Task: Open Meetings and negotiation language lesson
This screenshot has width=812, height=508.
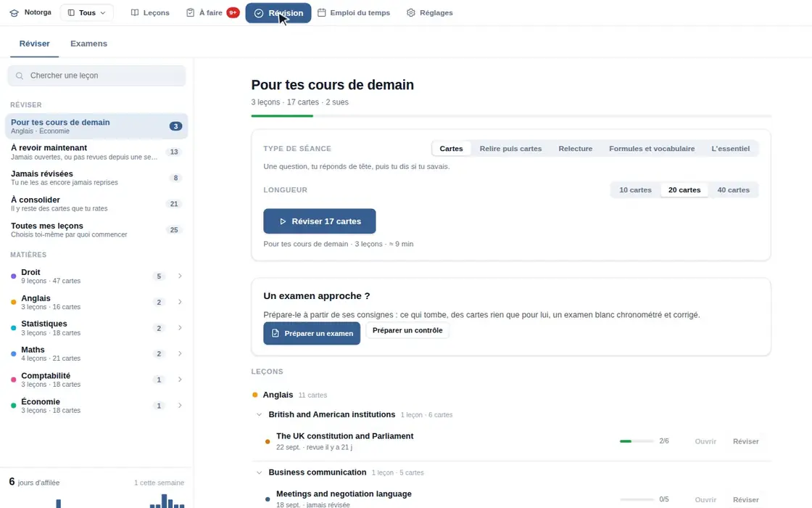Action: tap(344, 494)
